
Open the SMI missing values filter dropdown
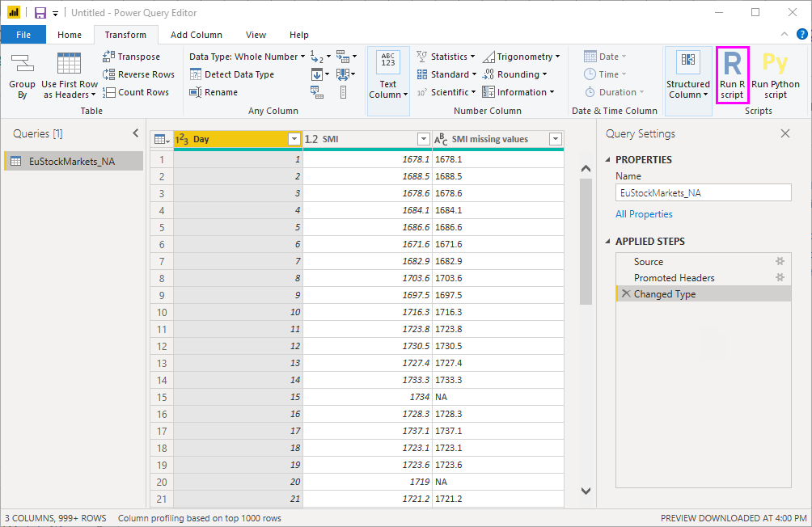click(555, 139)
